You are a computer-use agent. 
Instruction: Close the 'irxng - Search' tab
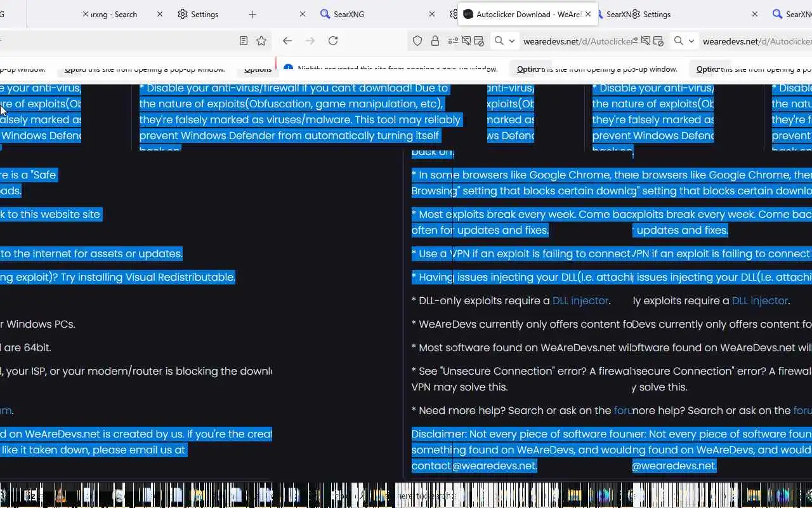coord(160,14)
